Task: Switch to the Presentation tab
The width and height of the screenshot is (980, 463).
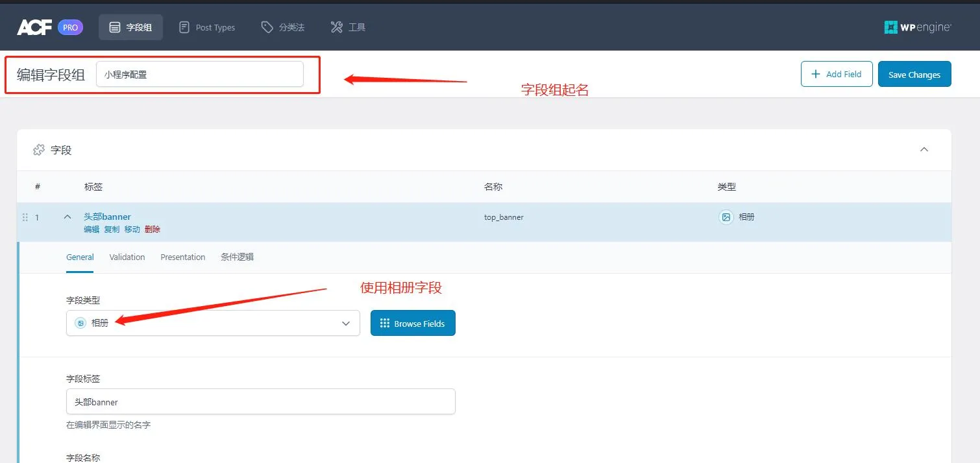Action: pos(182,257)
